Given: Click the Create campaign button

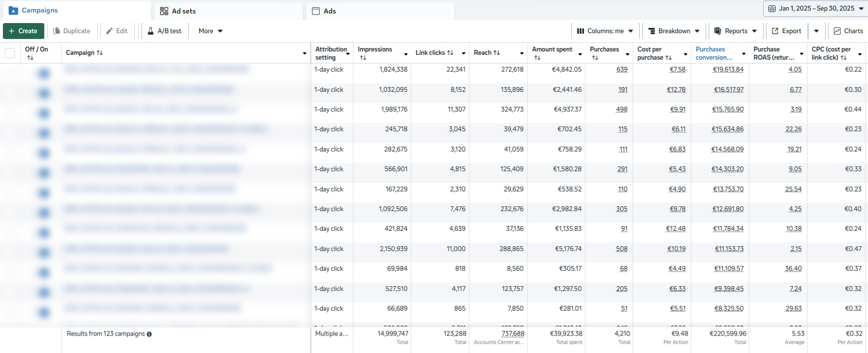Looking at the screenshot, I should [x=23, y=31].
